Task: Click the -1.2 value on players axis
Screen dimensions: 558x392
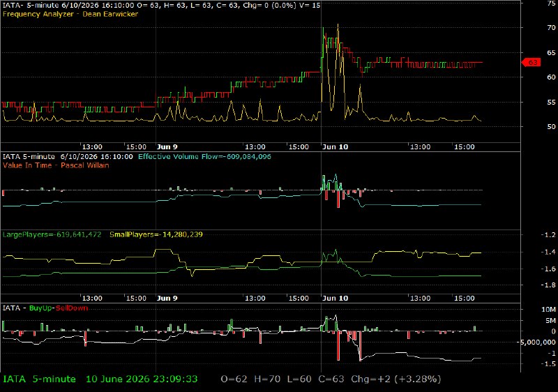Action: [x=548, y=235]
